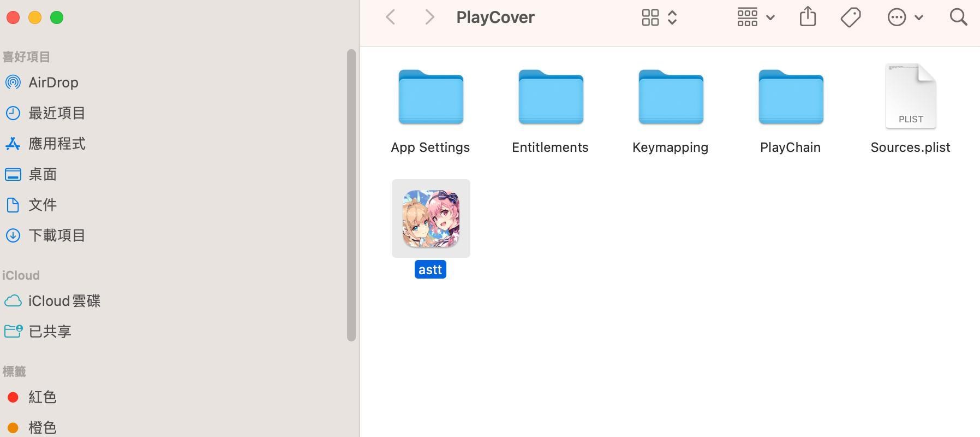Click the App Settings folder name
The width and height of the screenshot is (980, 437).
pos(431,147)
